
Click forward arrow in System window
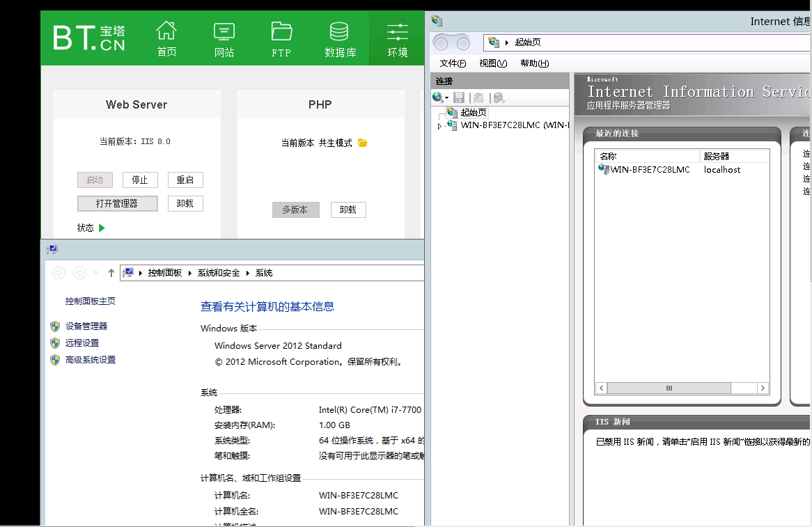click(x=79, y=273)
